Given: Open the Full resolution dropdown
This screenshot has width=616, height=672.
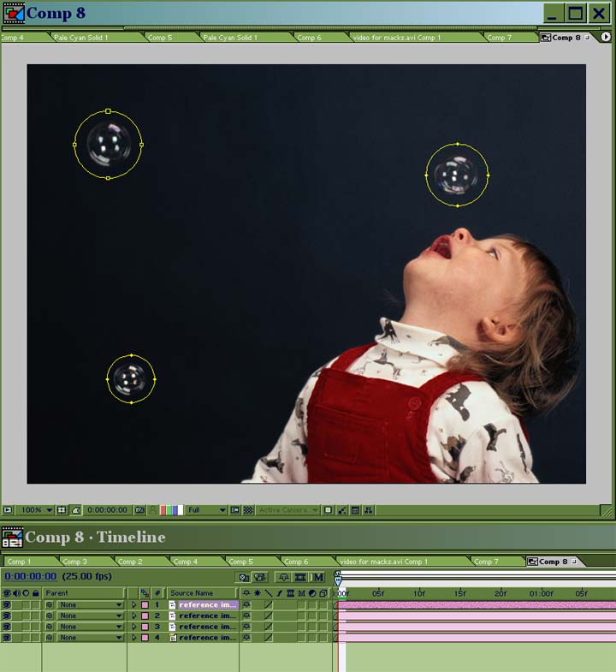Looking at the screenshot, I should click(206, 510).
